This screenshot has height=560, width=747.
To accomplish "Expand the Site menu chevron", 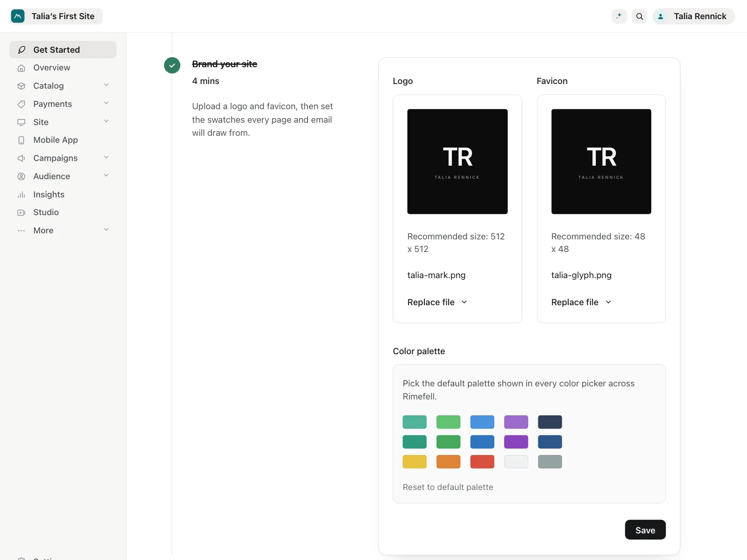I will pos(106,121).
